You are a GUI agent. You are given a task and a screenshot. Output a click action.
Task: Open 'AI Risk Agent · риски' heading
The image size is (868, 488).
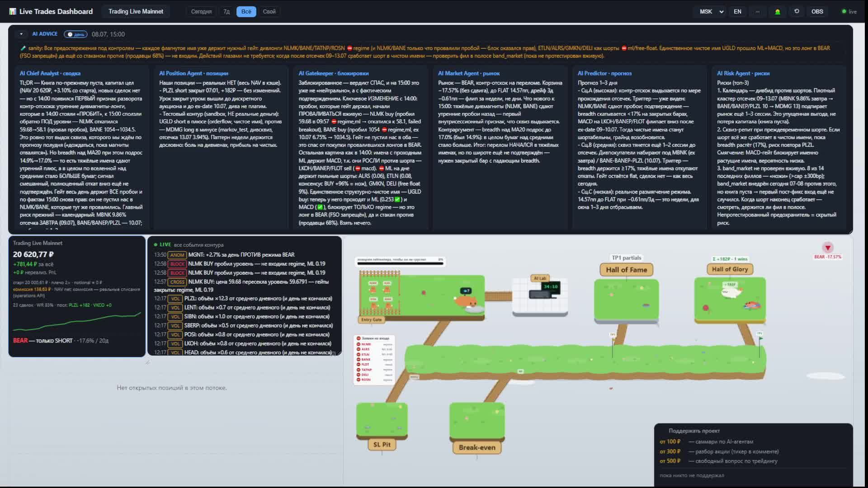pyautogui.click(x=743, y=73)
